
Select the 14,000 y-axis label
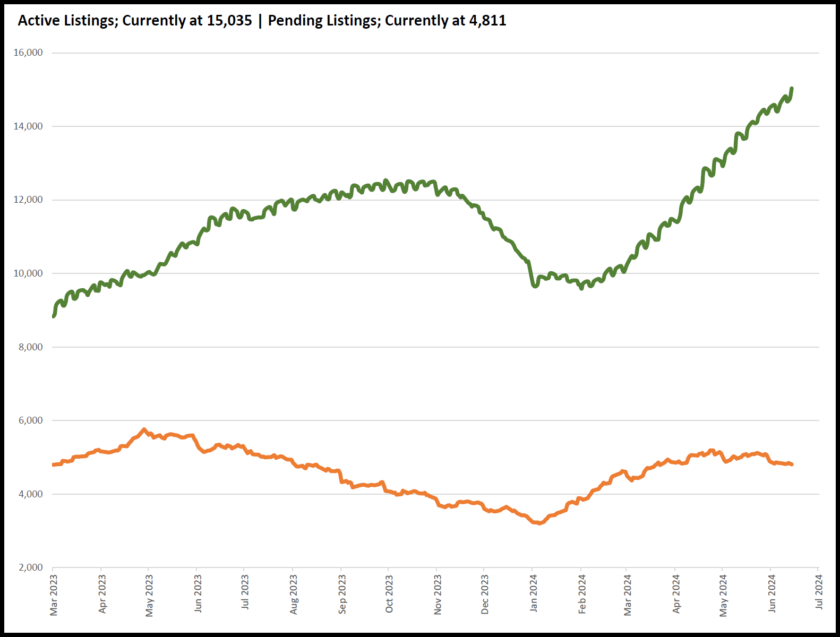pos(28,126)
